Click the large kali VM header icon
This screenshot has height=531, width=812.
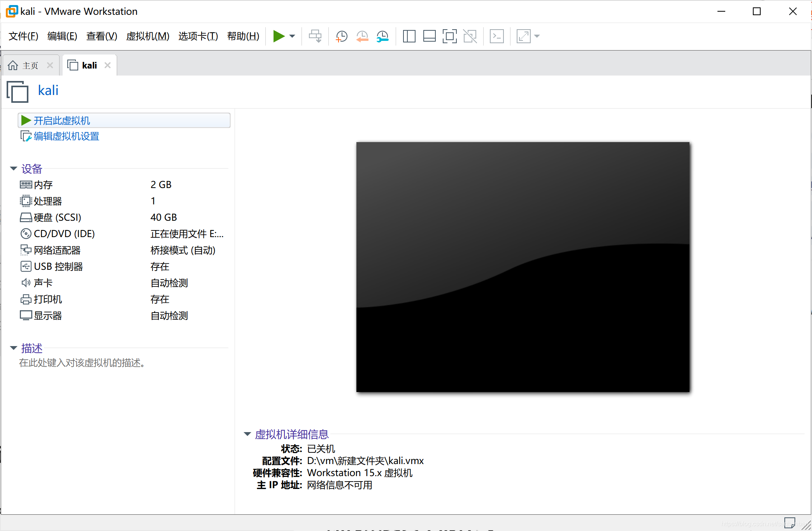click(x=18, y=91)
